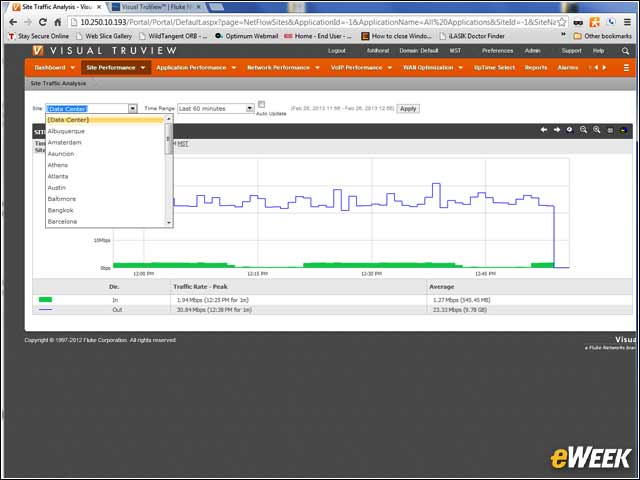Select the Site Traffic Analysis browser tab
The width and height of the screenshot is (640, 480).
point(57,7)
